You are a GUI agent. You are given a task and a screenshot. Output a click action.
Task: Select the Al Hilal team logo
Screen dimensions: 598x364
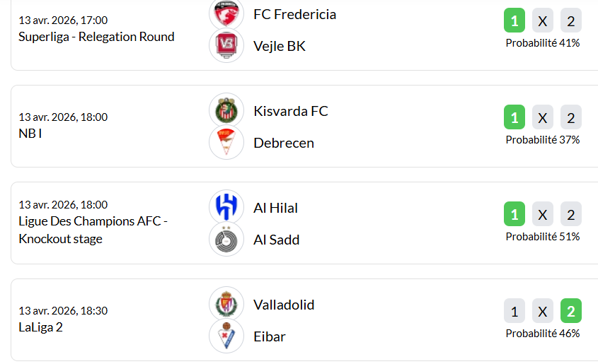(226, 208)
